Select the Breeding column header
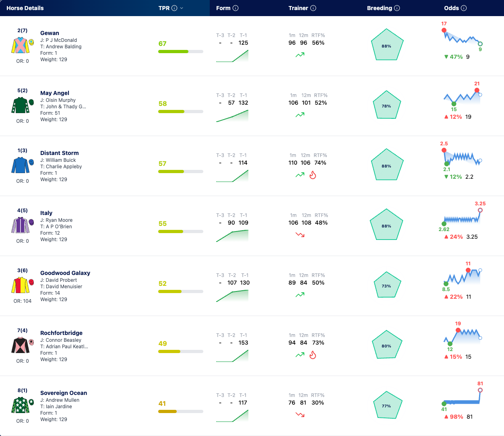 380,8
